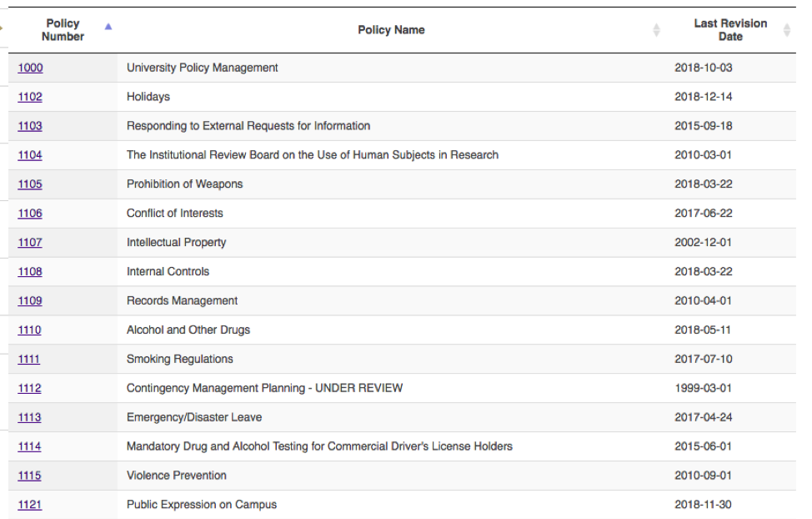Open policy 1103 link
This screenshot has height=519, width=812.
(x=30, y=125)
